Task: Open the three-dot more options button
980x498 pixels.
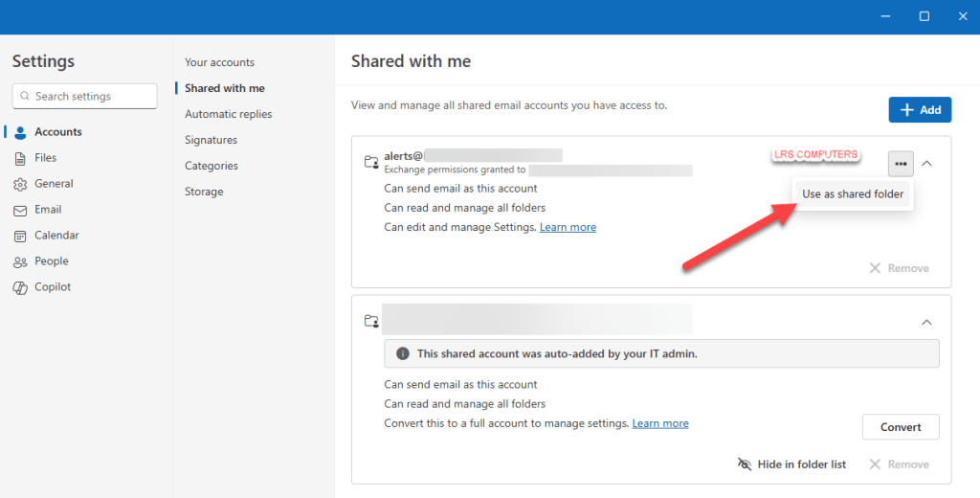Action: click(901, 164)
